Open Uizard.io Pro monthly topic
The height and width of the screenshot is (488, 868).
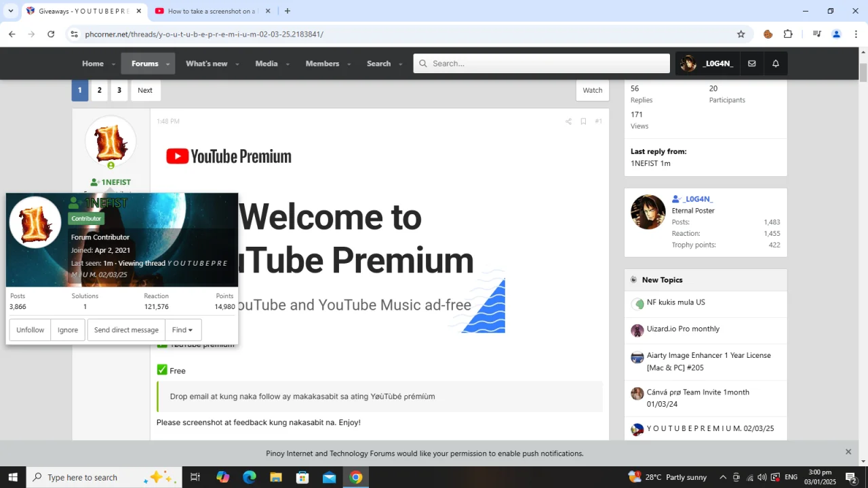683,329
